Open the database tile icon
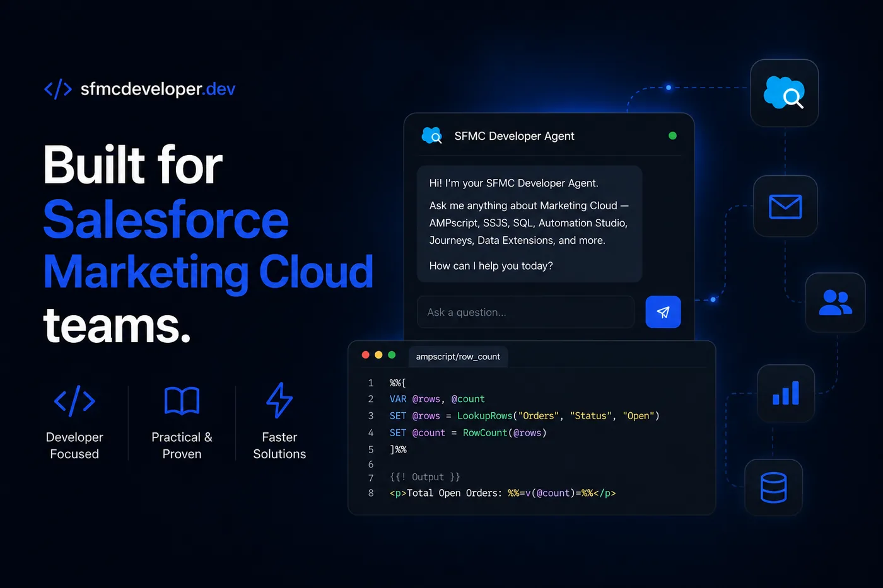 tap(773, 488)
